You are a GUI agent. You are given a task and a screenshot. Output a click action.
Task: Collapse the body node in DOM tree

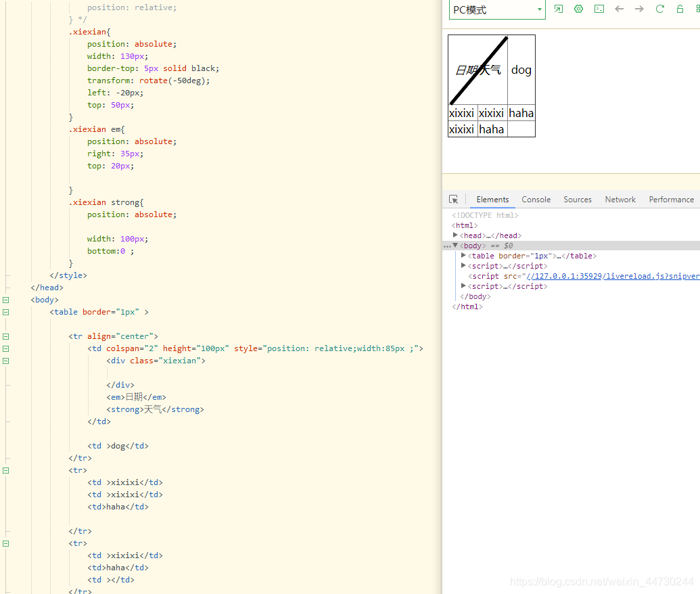coord(455,245)
